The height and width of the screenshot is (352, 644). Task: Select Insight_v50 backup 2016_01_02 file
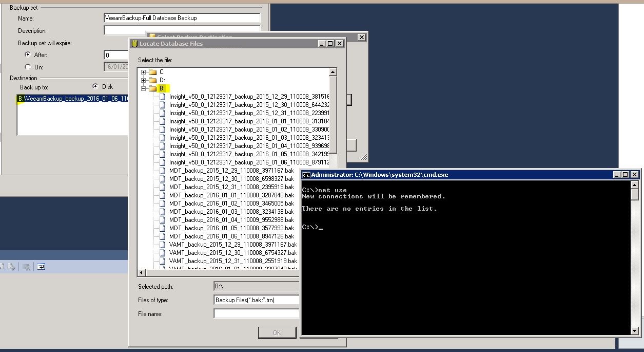click(x=249, y=129)
